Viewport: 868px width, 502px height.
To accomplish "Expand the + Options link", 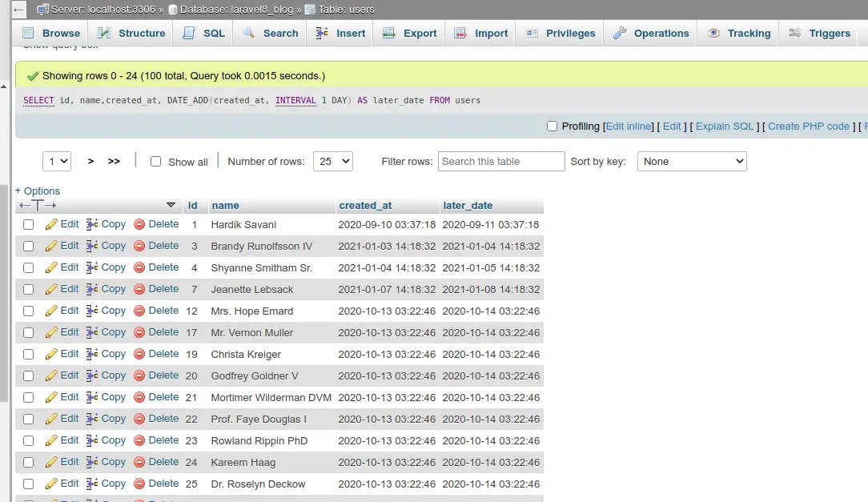I will pyautogui.click(x=38, y=191).
